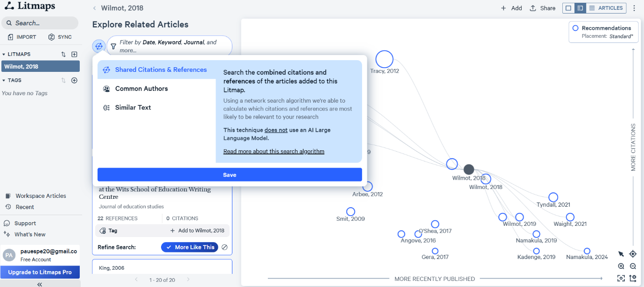Click the Wilmot, 2018 dark node on map
The width and height of the screenshot is (644, 287).
(x=469, y=169)
